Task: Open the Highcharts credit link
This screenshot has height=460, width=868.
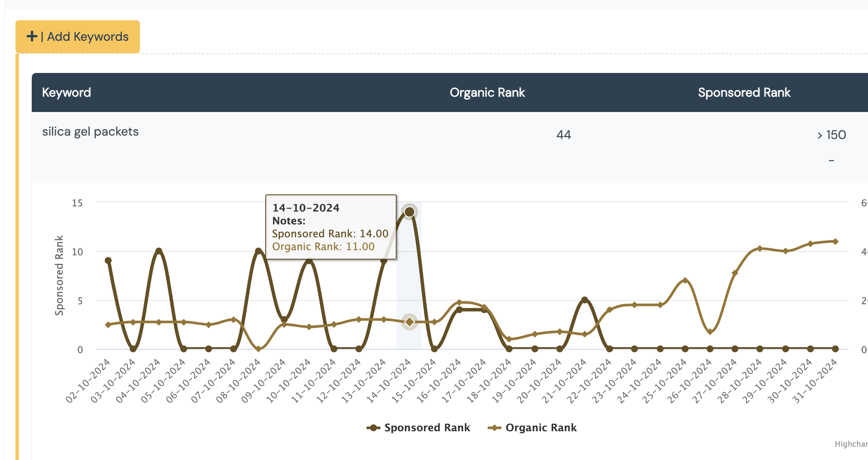Action: [x=851, y=444]
